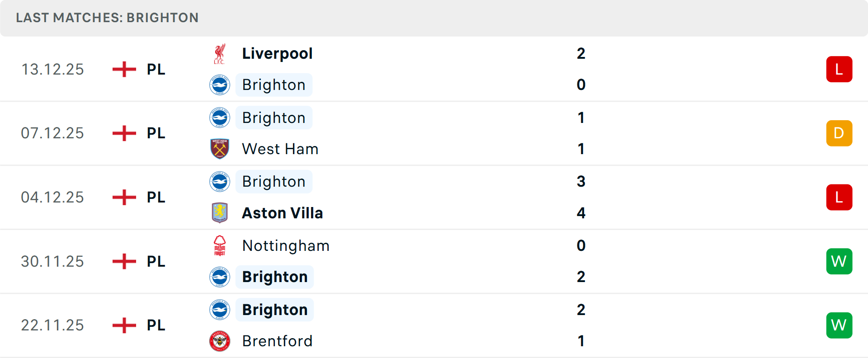Click Brighton crest in the Liverpool match
The image size is (868, 358).
[220, 85]
